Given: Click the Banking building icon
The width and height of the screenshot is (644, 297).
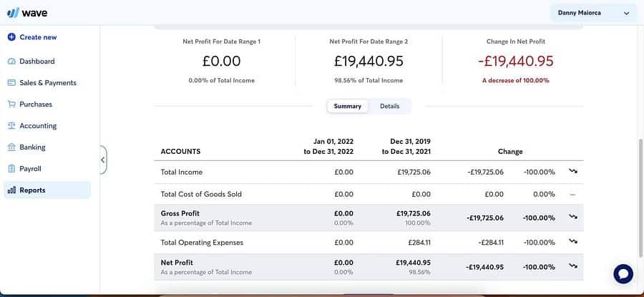Looking at the screenshot, I should [x=11, y=147].
